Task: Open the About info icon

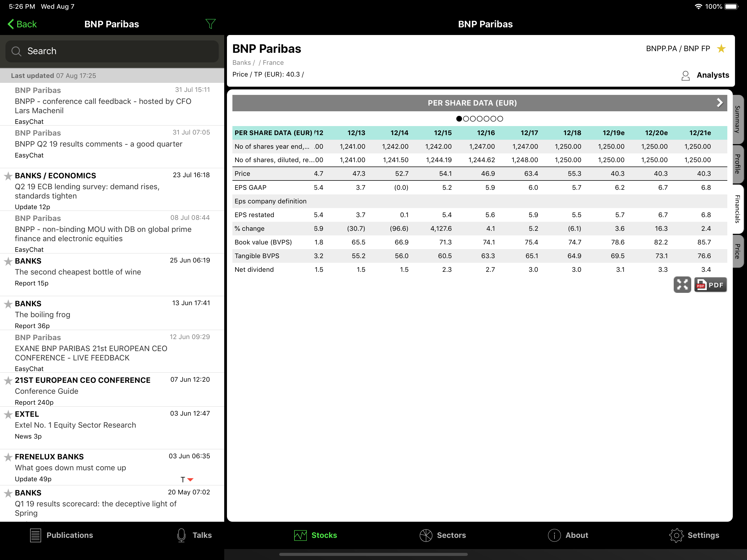Action: (x=554, y=535)
